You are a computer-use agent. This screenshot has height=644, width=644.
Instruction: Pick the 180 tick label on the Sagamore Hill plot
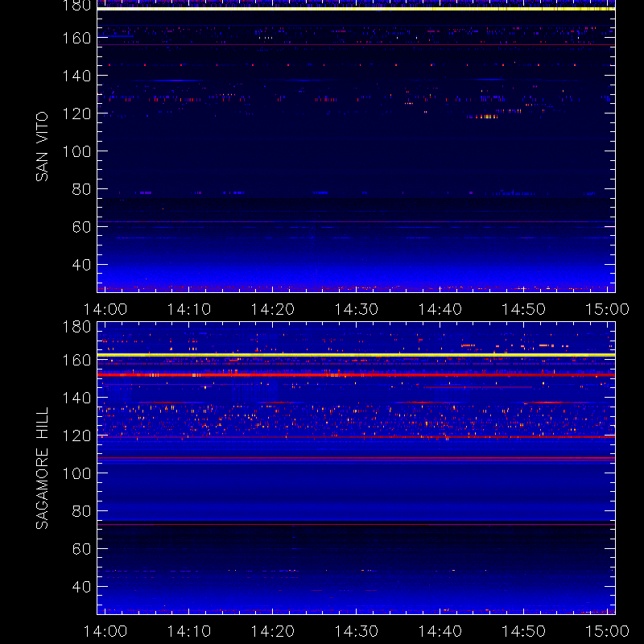pyautogui.click(x=76, y=328)
